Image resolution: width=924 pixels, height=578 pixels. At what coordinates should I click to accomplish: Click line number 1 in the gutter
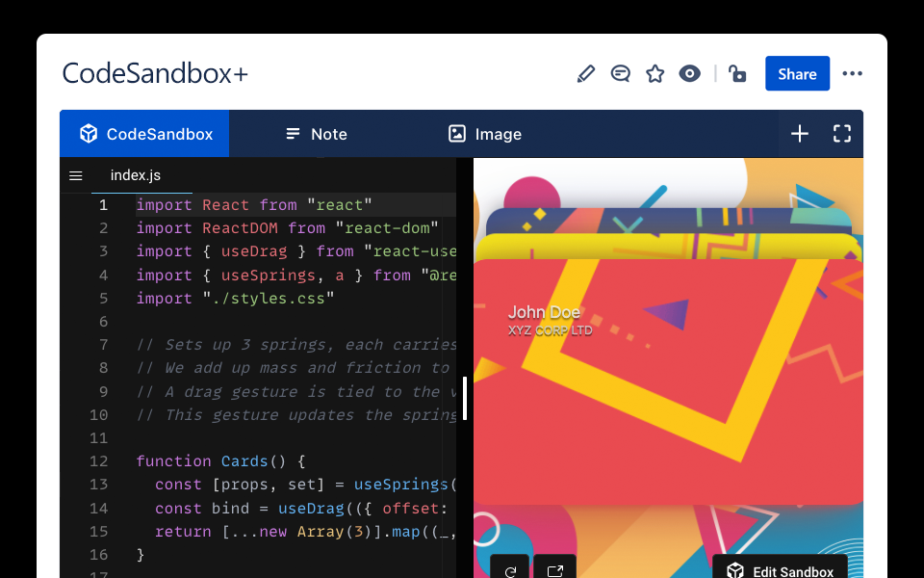(103, 205)
